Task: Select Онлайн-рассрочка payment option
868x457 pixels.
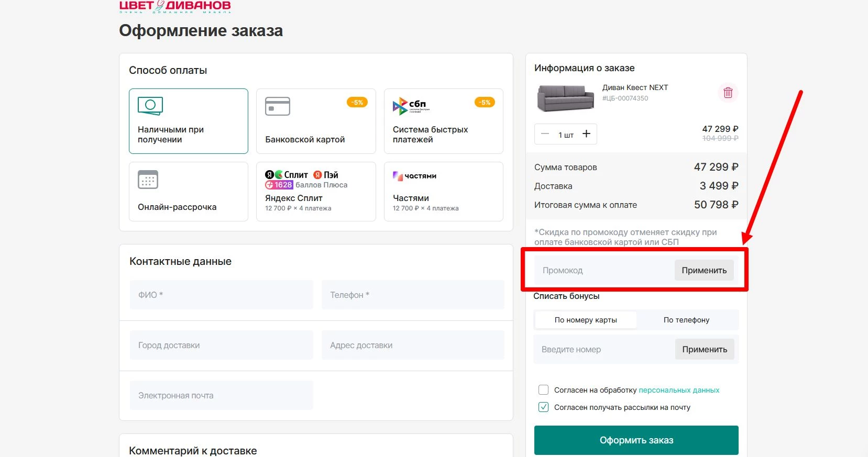Action: tap(189, 192)
